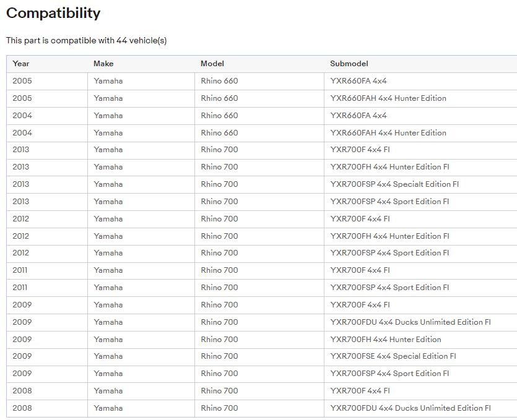Click 'Rhino 660' in the 2004 YXR660FA 4x4 row
Image resolution: width=517 pixels, height=420 pixels.
pyautogui.click(x=219, y=116)
